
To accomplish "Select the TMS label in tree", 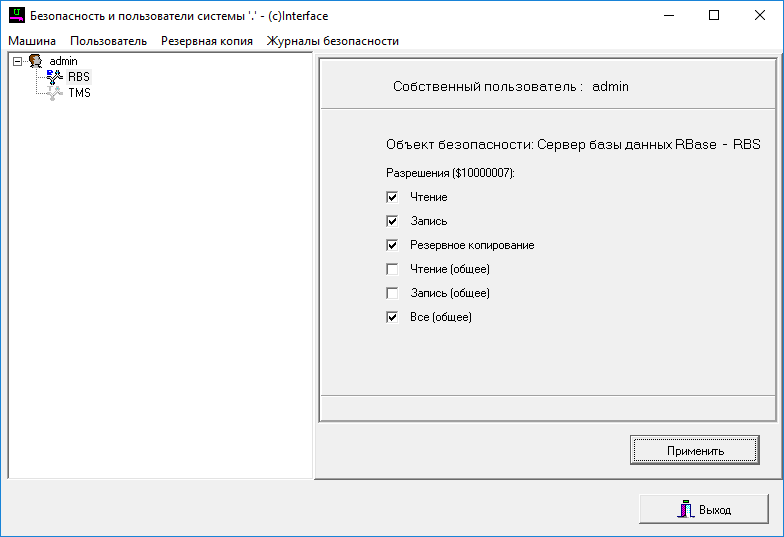I will click(x=79, y=93).
